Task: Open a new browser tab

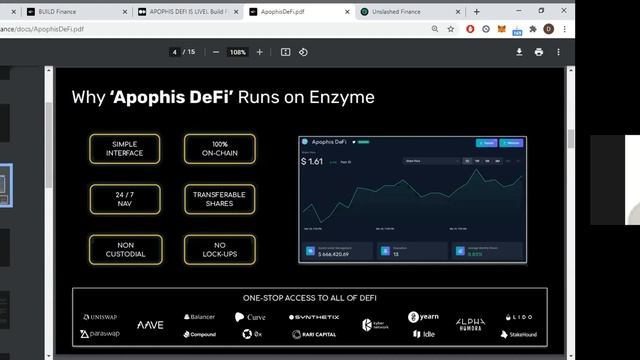Action: (x=476, y=12)
